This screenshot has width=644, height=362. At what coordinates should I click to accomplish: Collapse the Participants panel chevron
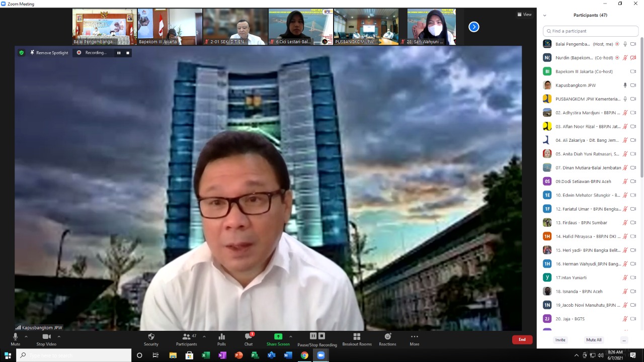click(544, 15)
